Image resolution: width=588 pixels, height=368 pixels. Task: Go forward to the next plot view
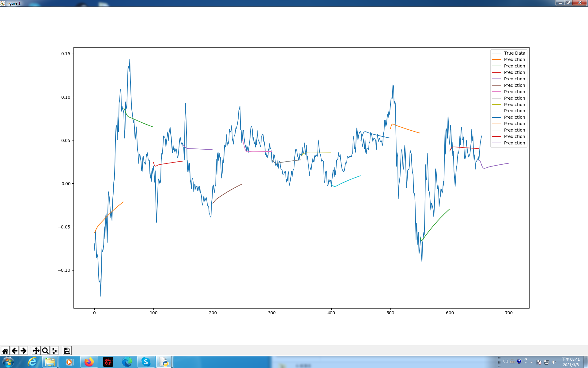click(24, 351)
